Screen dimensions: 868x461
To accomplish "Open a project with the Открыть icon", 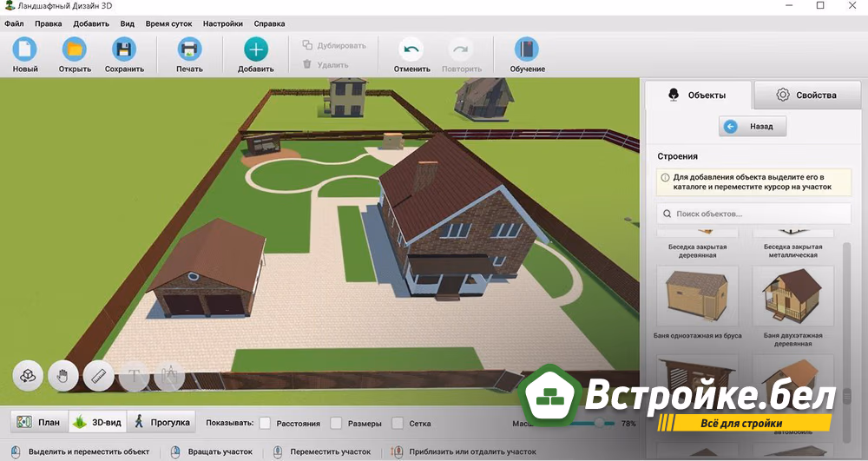I will click(74, 49).
